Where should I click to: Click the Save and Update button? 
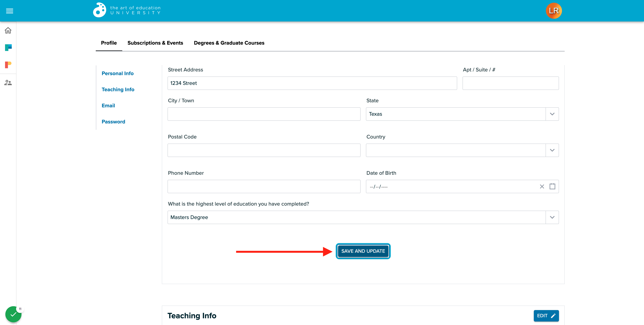point(363,251)
